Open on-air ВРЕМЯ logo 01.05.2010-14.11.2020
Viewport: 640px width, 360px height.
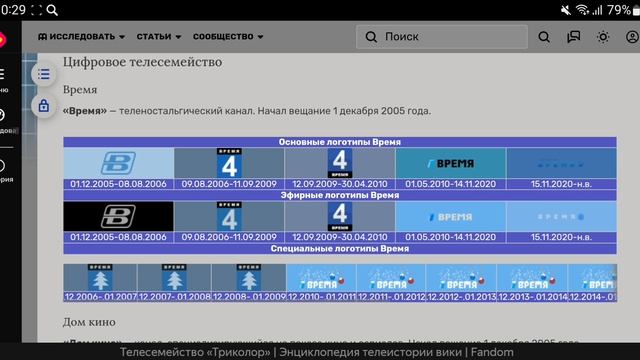tap(451, 216)
